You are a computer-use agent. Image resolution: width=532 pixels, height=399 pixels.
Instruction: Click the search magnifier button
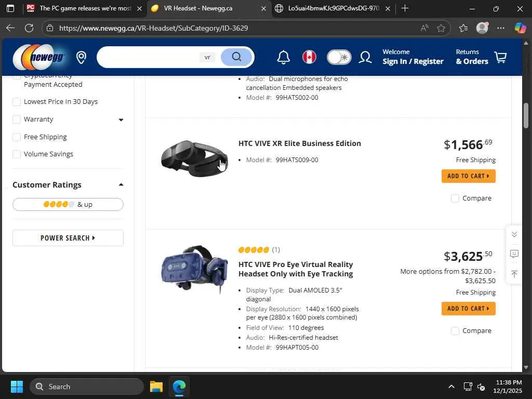[x=236, y=57]
